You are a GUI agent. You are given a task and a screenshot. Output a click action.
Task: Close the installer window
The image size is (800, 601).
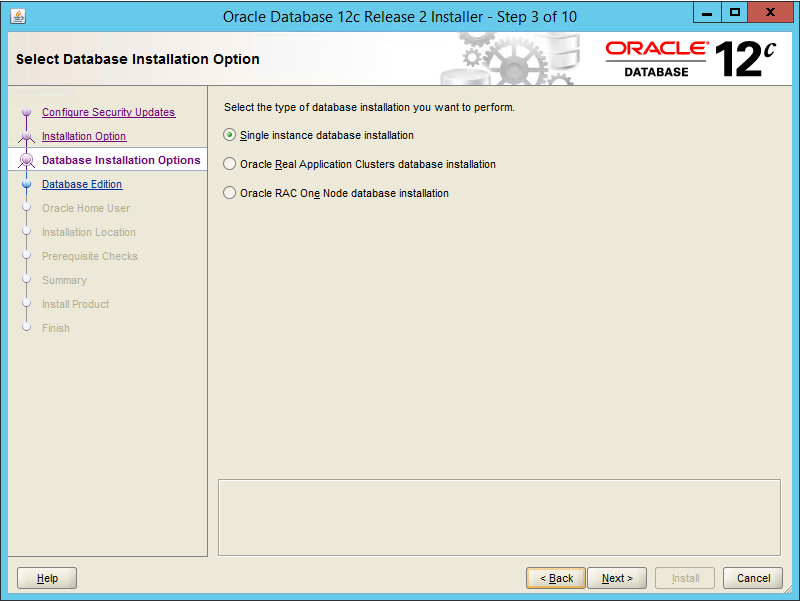click(x=770, y=13)
